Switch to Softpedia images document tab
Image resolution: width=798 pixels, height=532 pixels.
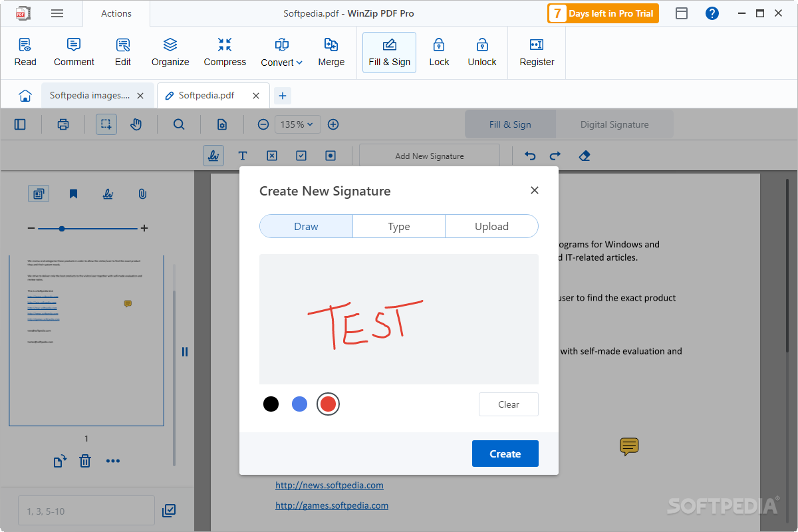(90, 96)
